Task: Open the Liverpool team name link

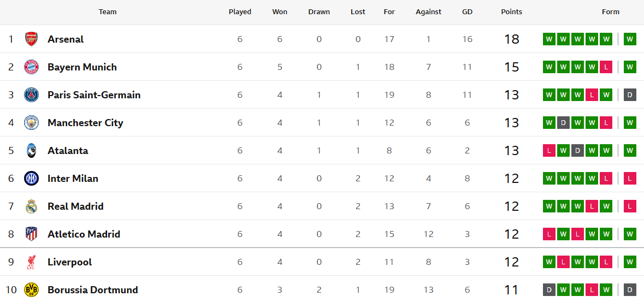Action: (x=69, y=262)
